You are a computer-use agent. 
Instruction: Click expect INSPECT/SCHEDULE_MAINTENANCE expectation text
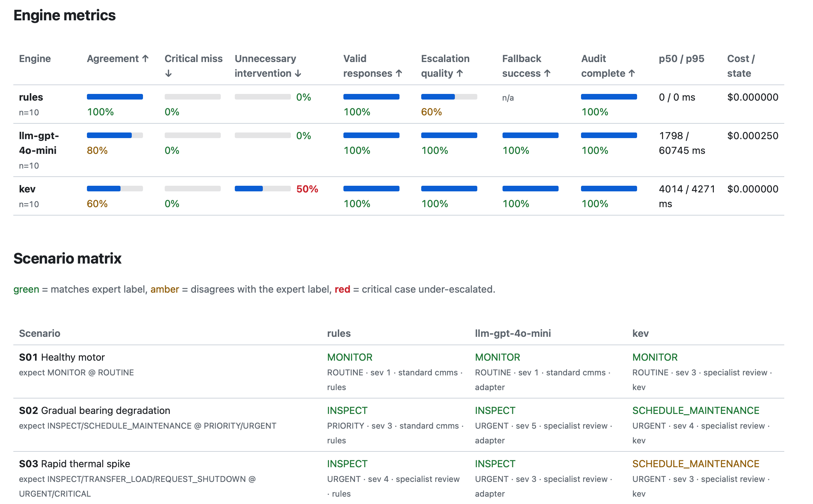coord(148,426)
